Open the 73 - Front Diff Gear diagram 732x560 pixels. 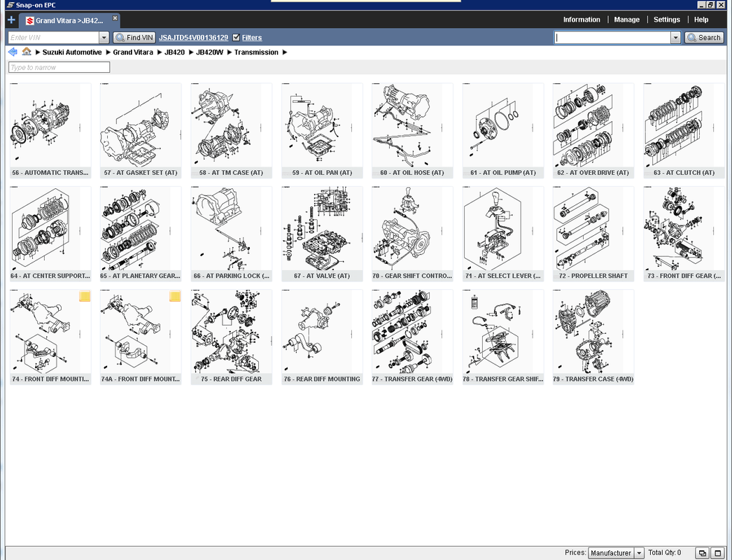pos(684,234)
